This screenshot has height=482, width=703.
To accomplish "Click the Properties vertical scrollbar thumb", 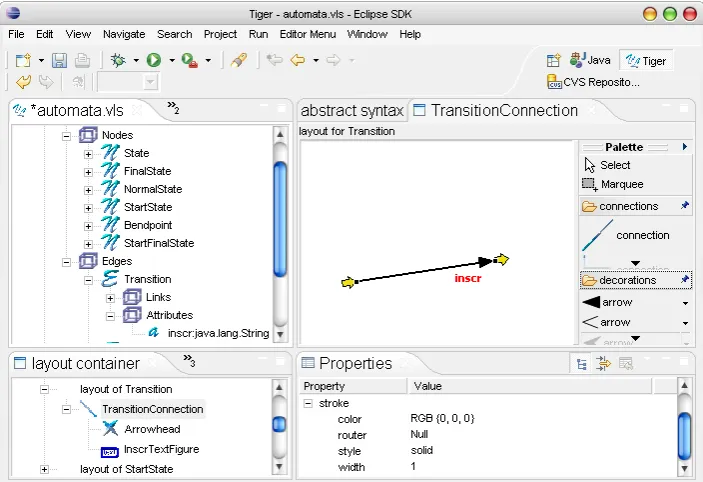I will pyautogui.click(x=684, y=436).
